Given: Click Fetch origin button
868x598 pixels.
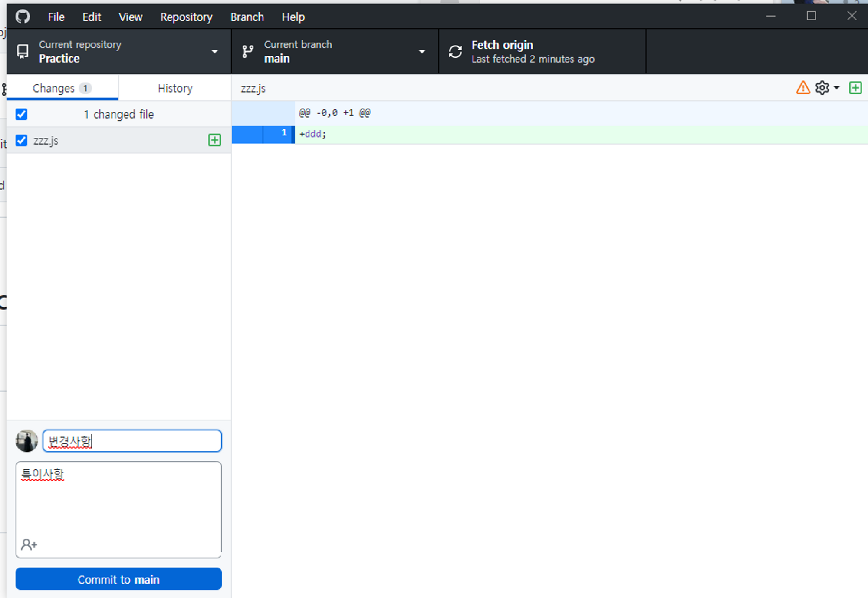Looking at the screenshot, I should coord(542,51).
